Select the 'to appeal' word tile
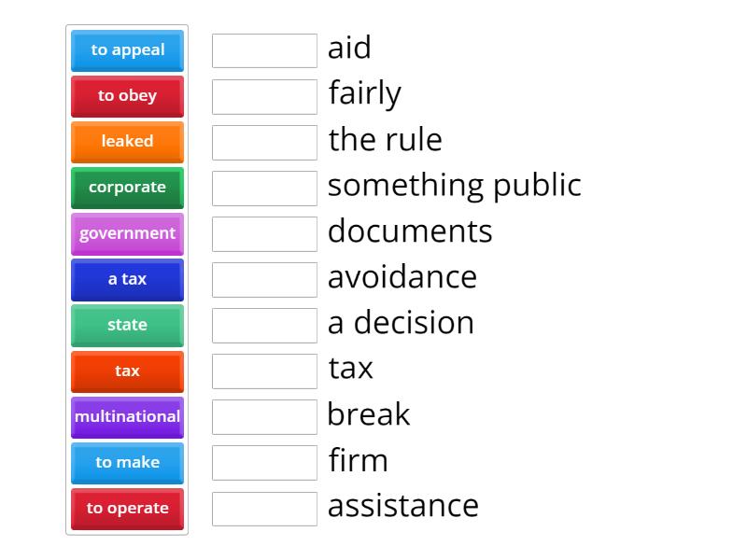This screenshot has height=560, width=747. tap(127, 50)
